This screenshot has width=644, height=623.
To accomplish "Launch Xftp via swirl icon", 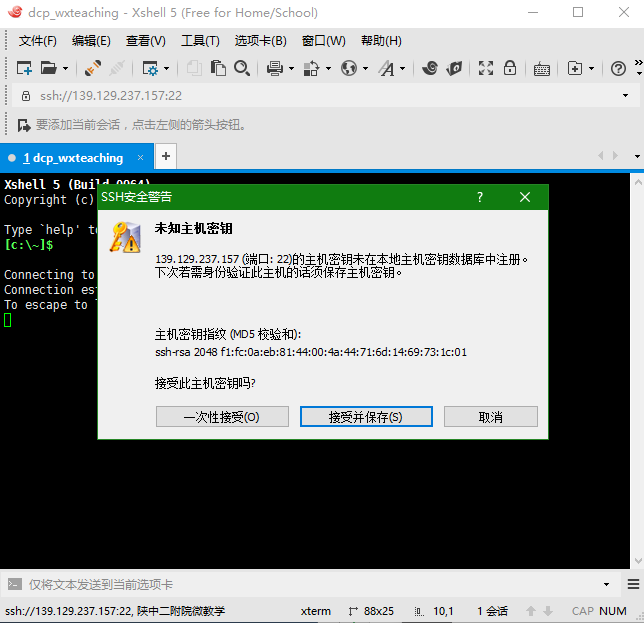I will [x=430, y=68].
